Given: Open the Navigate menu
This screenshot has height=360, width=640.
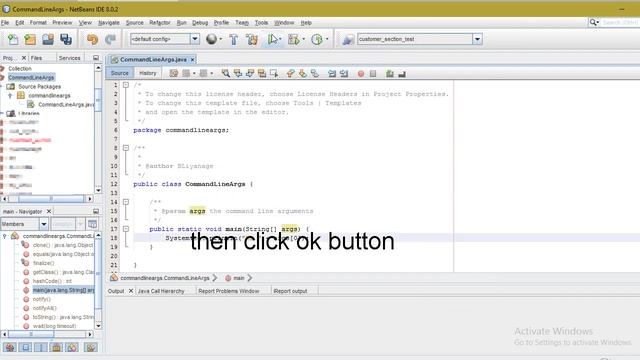Looking at the screenshot, I should point(109,23).
